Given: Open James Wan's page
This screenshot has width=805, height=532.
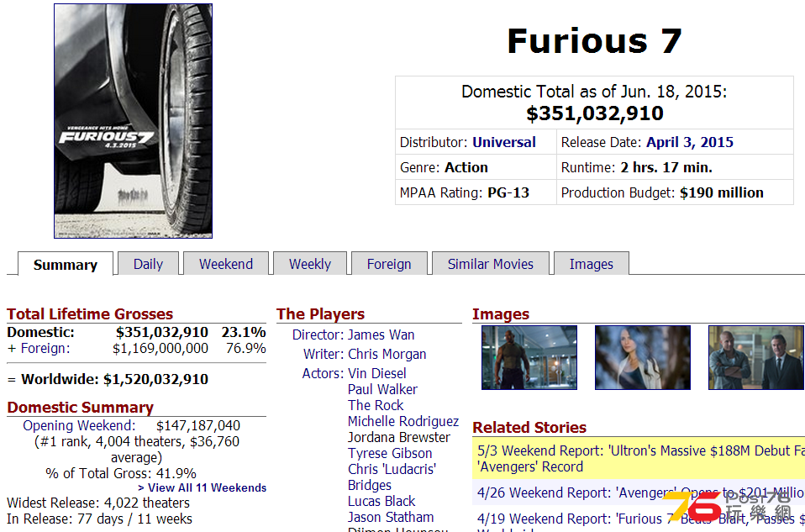Looking at the screenshot, I should 381,334.
